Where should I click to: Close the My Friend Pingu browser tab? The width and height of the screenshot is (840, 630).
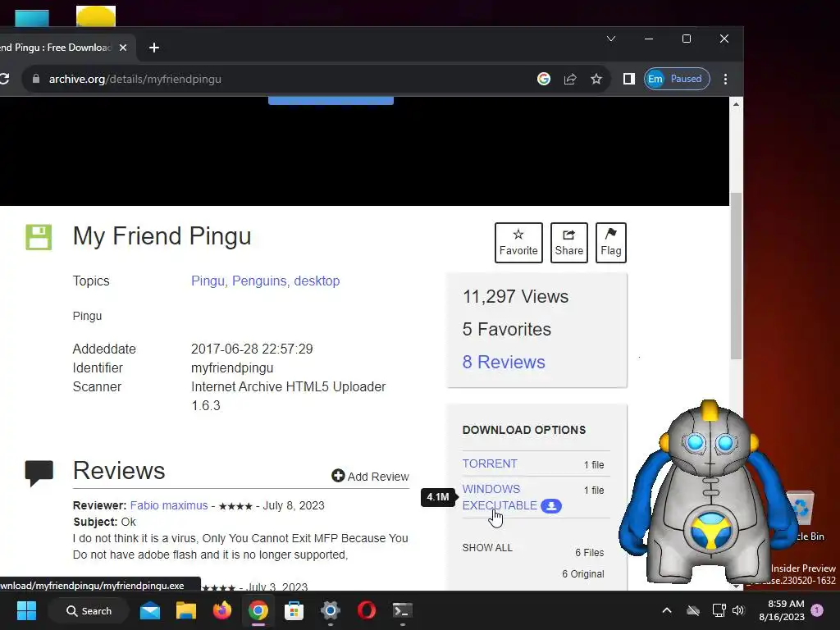[x=123, y=48]
